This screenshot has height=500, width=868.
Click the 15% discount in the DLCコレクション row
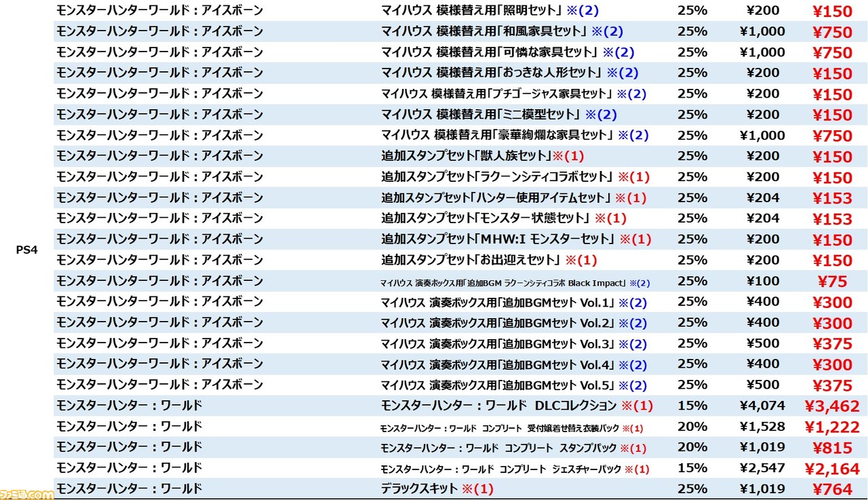692,406
